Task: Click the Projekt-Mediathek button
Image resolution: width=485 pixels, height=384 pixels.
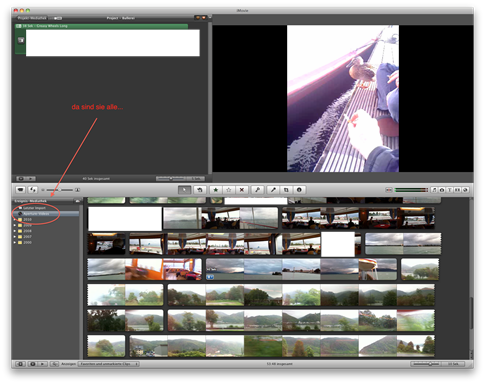Action: pyautogui.click(x=32, y=18)
